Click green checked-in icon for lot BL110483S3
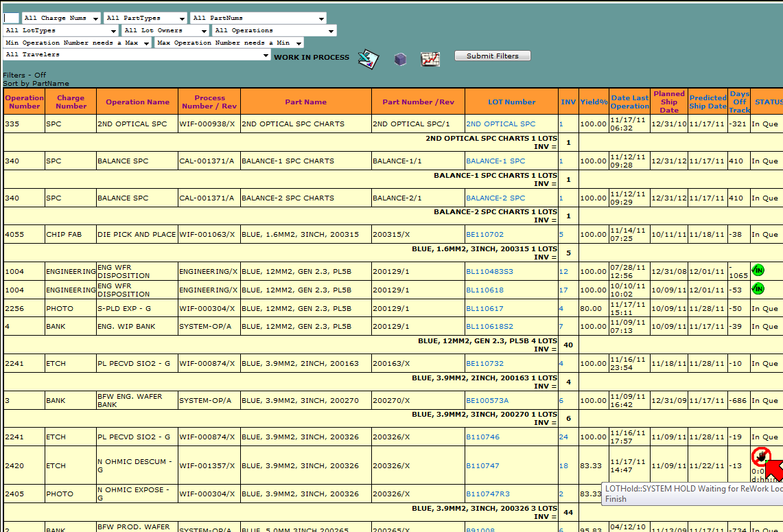Screen dimensions: 783x532 [758, 270]
